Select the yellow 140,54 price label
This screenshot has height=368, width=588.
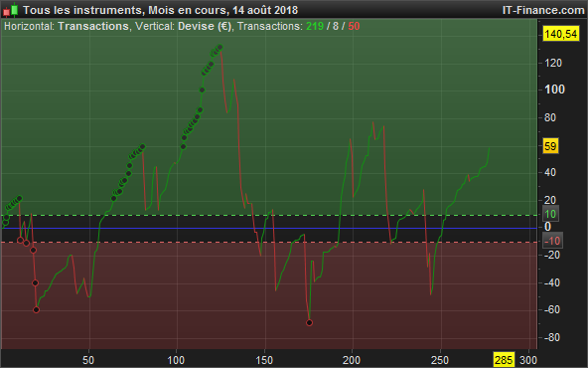pyautogui.click(x=560, y=34)
